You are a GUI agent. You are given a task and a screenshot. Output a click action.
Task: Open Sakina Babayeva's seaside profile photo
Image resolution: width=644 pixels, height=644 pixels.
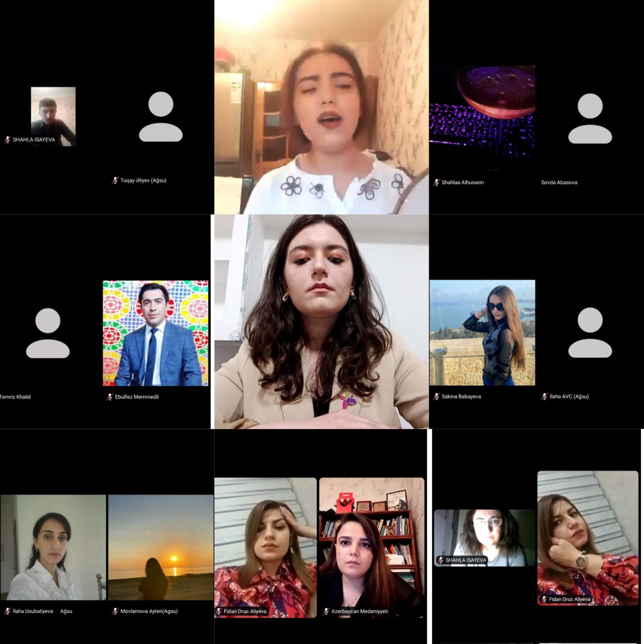pos(482,333)
